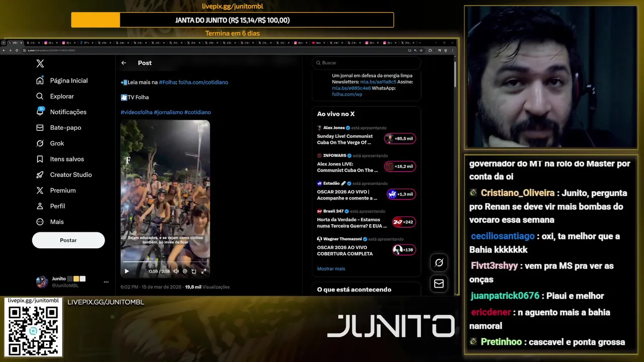The width and height of the screenshot is (644, 362).
Task: Open Perfil page
Action: pyautogui.click(x=51, y=206)
